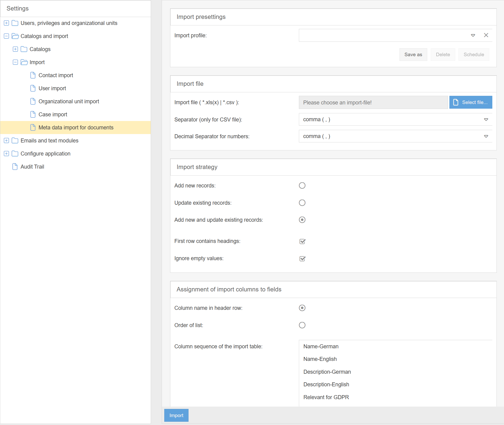The height and width of the screenshot is (425, 504).
Task: Expand Users, privileges and organizational units
Action: [x=6, y=23]
